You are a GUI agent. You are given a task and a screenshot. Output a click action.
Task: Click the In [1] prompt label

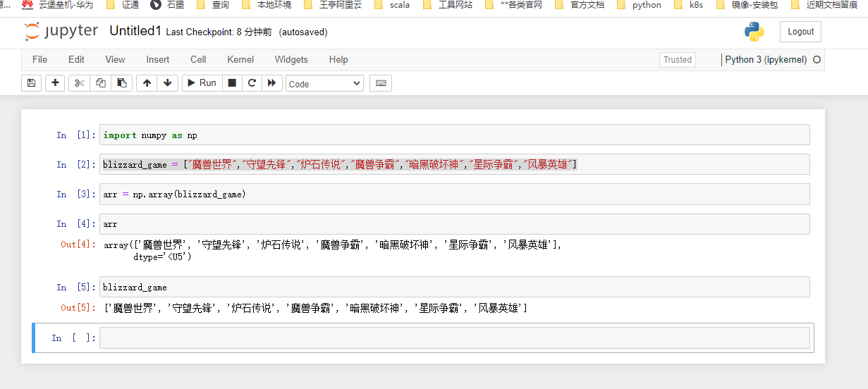pyautogui.click(x=75, y=135)
